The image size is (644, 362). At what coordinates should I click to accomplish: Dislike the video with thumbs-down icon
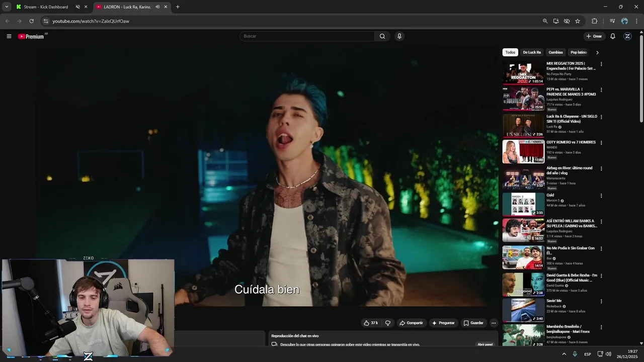[x=387, y=323]
